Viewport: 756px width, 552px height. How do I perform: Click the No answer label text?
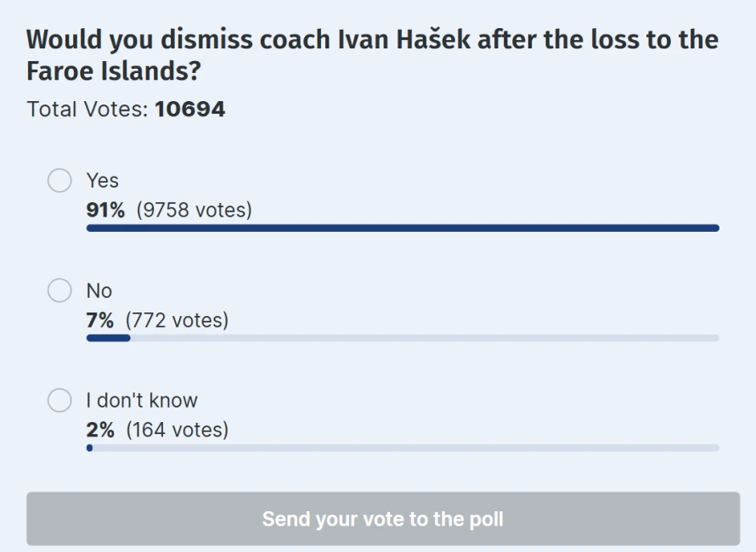[99, 290]
